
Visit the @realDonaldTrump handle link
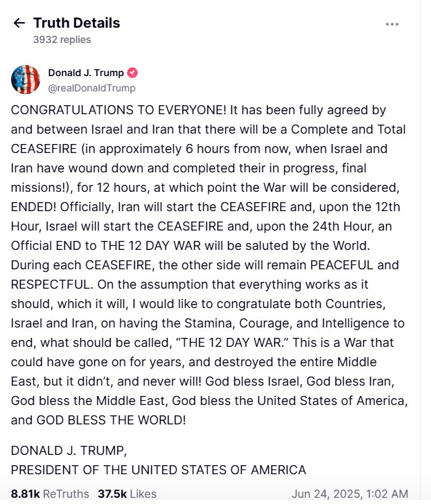(x=91, y=88)
